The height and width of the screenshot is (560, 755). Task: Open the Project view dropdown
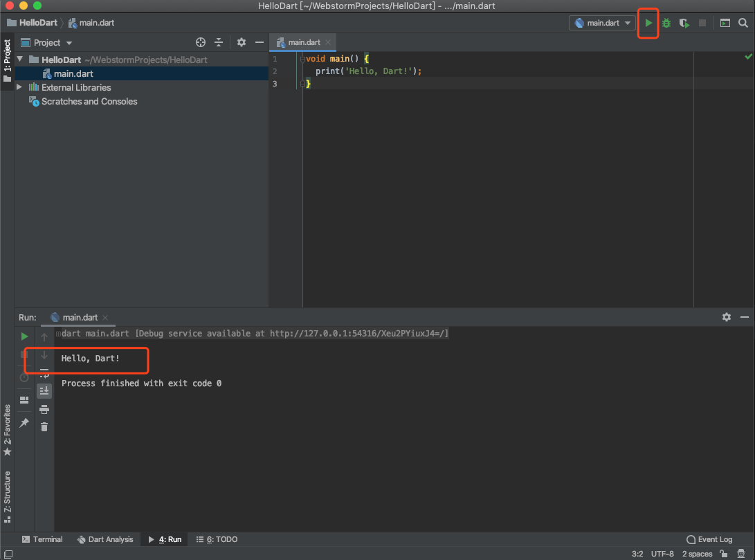(46, 42)
